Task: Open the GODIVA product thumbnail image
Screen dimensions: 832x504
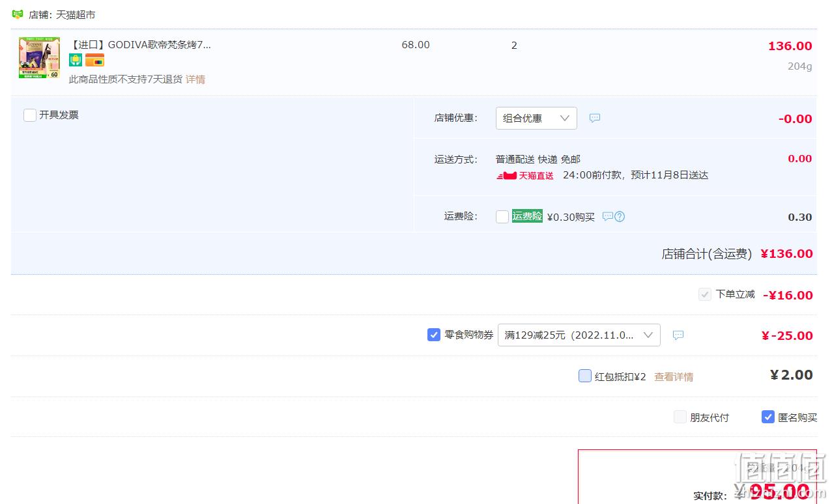Action: coord(39,57)
